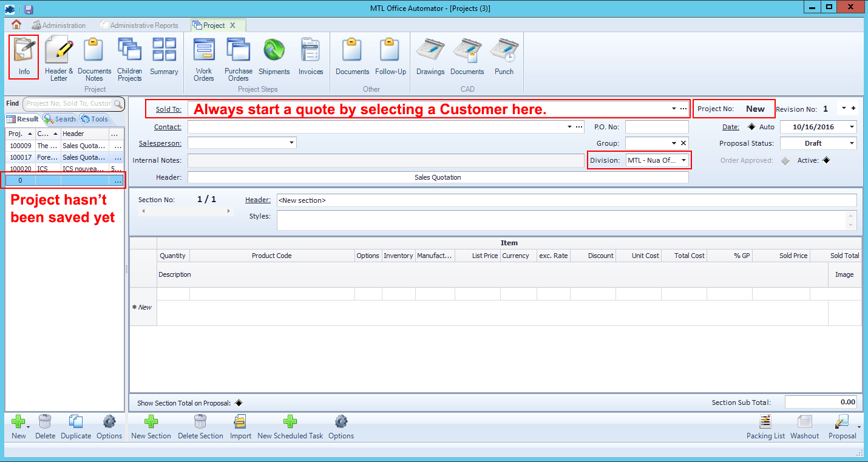The height and width of the screenshot is (462, 868).
Task: Toggle the Active checkbox
Action: coord(826,161)
